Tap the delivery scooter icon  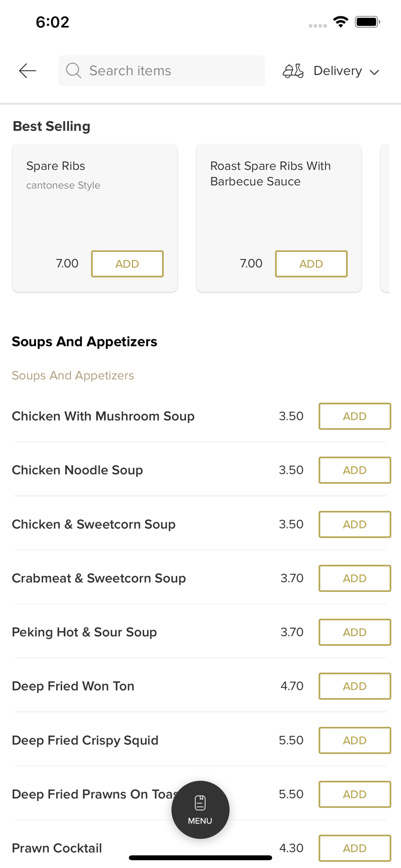293,71
